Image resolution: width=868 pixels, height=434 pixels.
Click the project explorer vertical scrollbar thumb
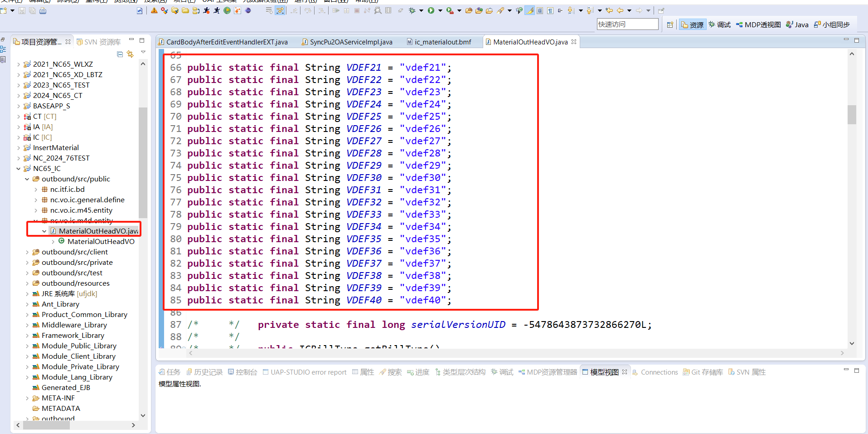143,162
